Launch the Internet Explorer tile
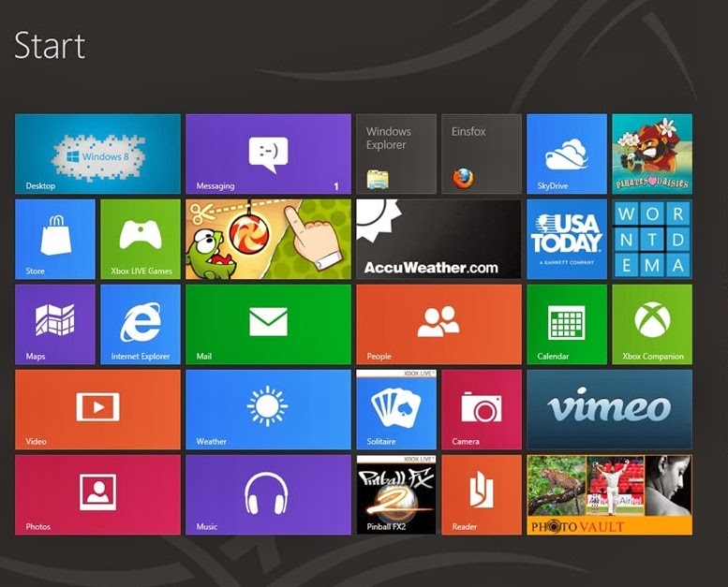 coord(141,324)
